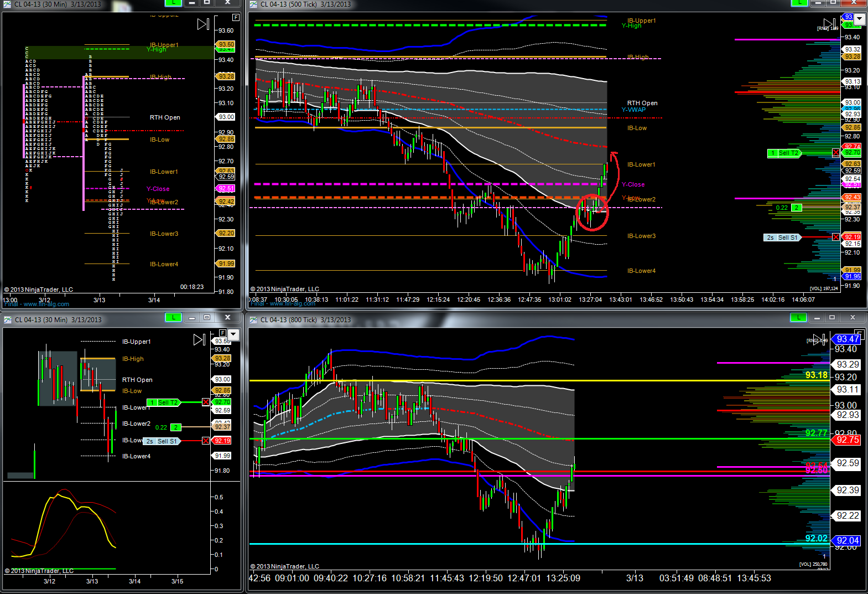Open the www.fin-alg.com link in upper 30 Min chart

(46, 304)
